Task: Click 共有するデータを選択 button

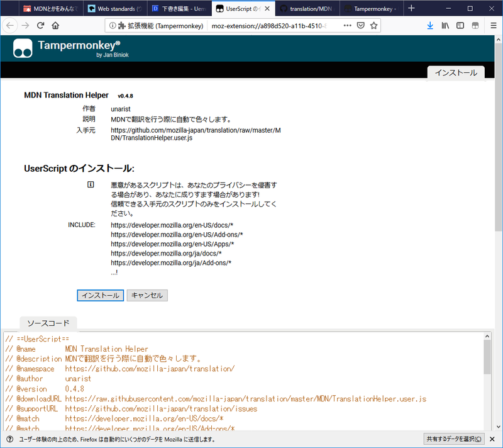Action: [x=454, y=439]
